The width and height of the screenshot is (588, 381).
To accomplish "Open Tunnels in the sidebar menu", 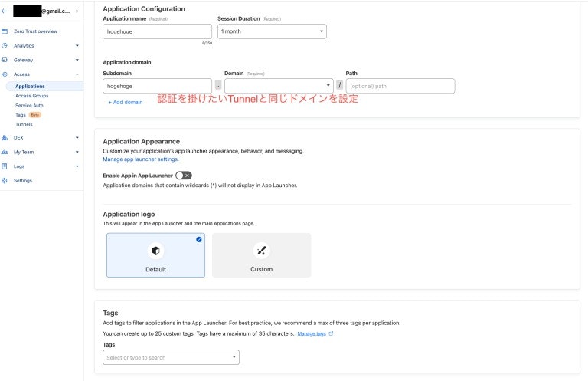I will click(24, 124).
